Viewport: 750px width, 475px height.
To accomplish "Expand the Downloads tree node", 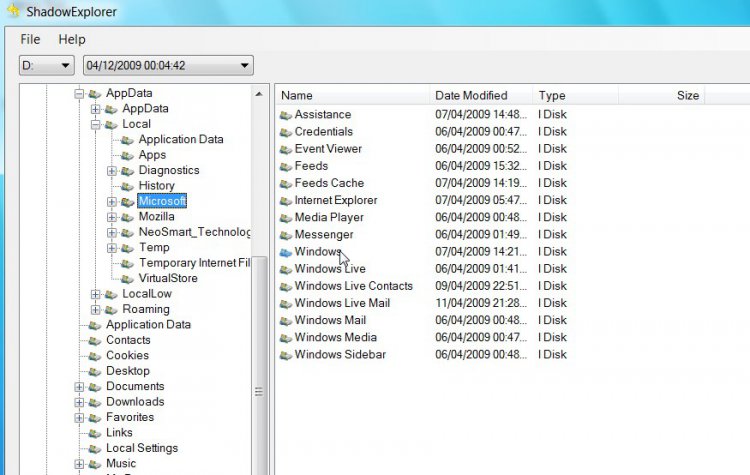I will tap(79, 402).
